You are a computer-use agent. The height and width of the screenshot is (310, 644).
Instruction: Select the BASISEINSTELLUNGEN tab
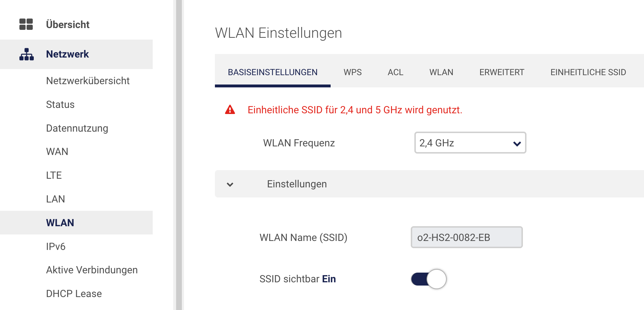click(x=272, y=72)
